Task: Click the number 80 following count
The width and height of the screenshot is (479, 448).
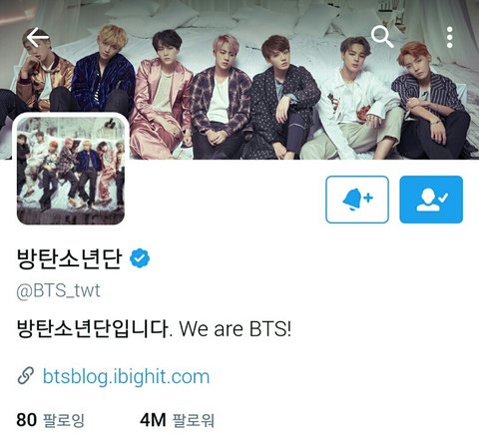Action: (x=26, y=420)
